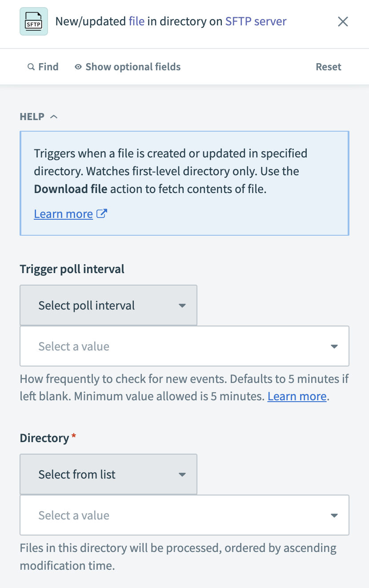This screenshot has height=588, width=369.
Task: Close the trigger configuration panel
Action: tap(343, 21)
